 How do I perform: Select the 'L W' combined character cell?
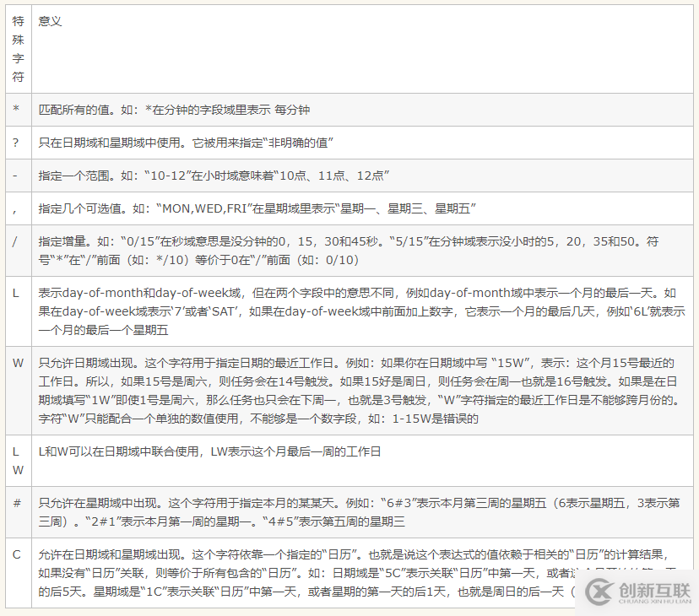19,461
